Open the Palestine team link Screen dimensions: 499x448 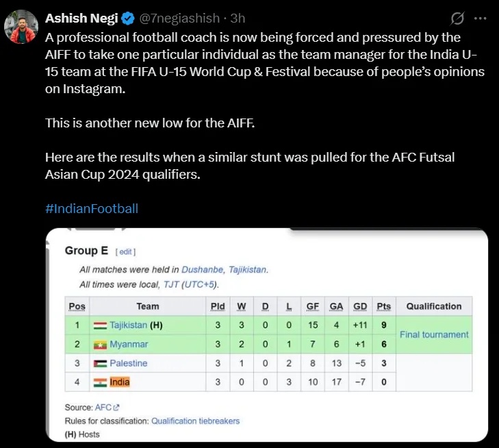click(129, 363)
